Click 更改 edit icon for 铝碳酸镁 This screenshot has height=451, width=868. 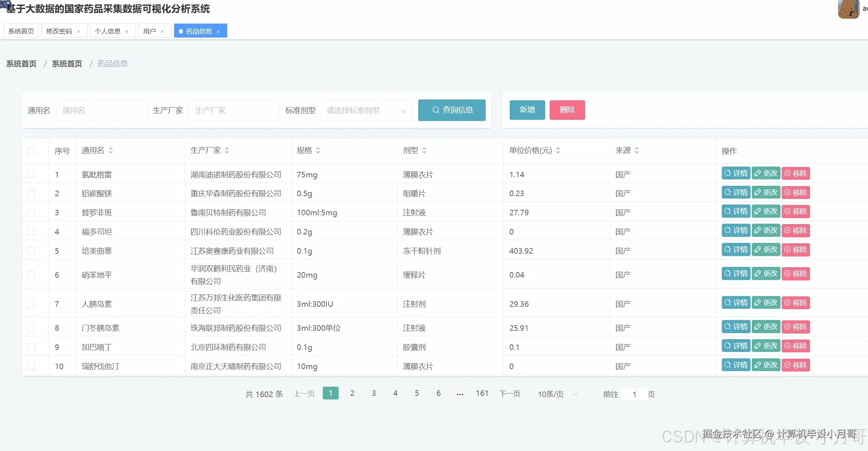(x=765, y=192)
